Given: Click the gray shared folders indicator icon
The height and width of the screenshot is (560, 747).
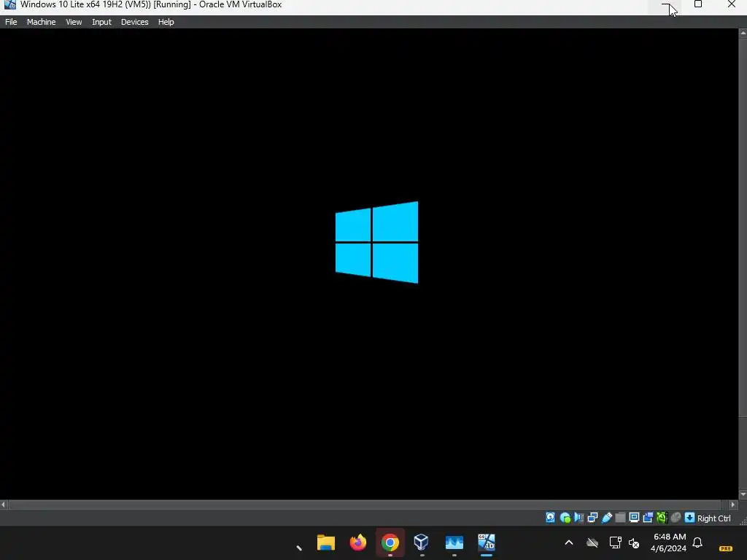Looking at the screenshot, I should 620,518.
